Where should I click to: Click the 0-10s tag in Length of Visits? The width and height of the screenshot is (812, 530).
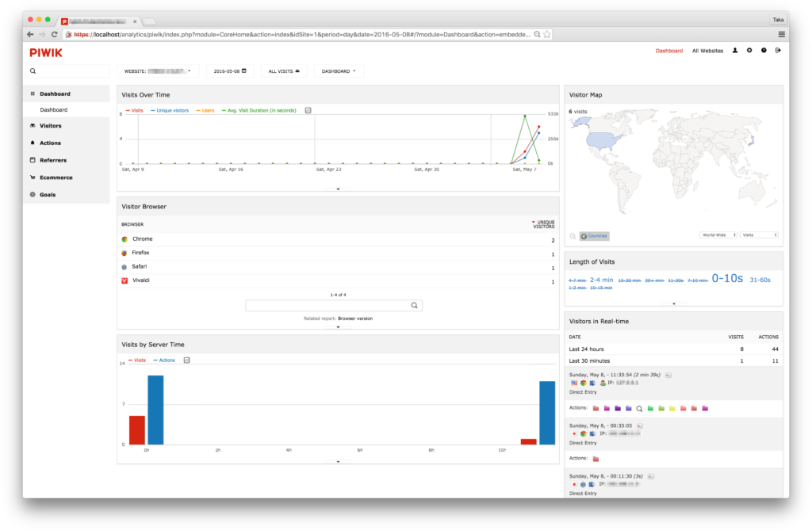pyautogui.click(x=727, y=278)
